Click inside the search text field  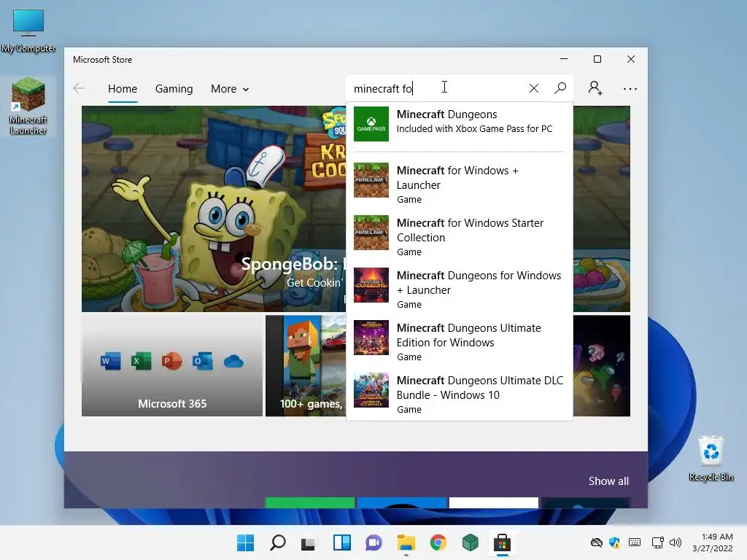click(x=436, y=88)
